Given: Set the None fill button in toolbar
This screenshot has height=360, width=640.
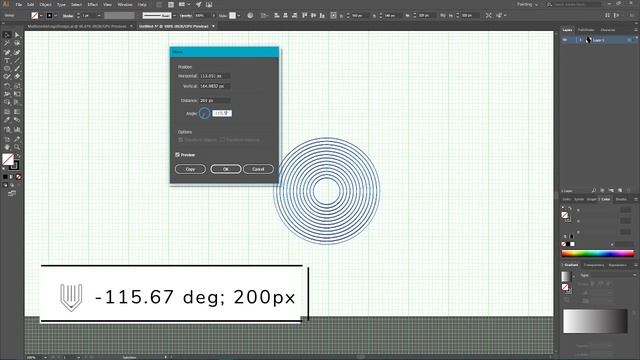Looking at the screenshot, I should 18,177.
